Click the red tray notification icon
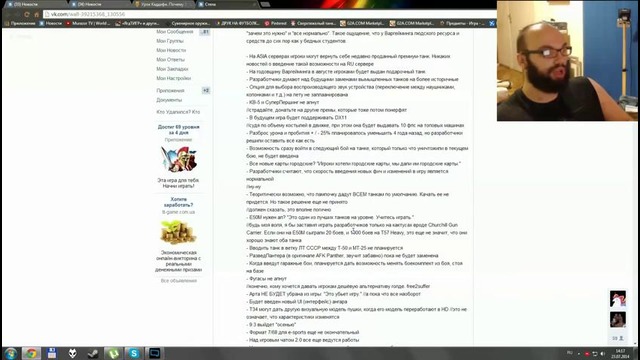 587,353
